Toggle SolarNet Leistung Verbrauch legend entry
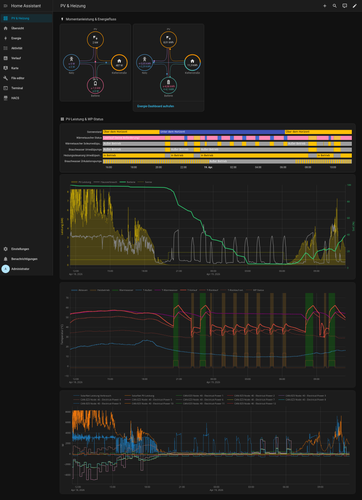 pos(92,396)
